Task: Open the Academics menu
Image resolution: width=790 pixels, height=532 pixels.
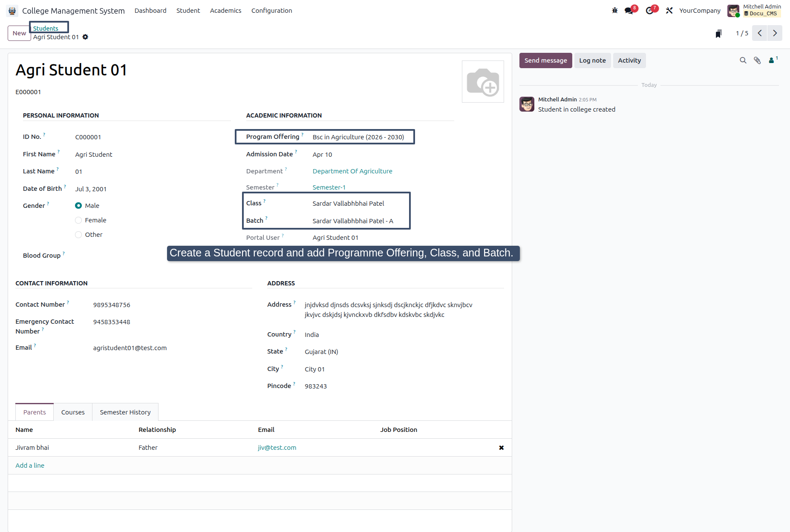Action: 225,11
